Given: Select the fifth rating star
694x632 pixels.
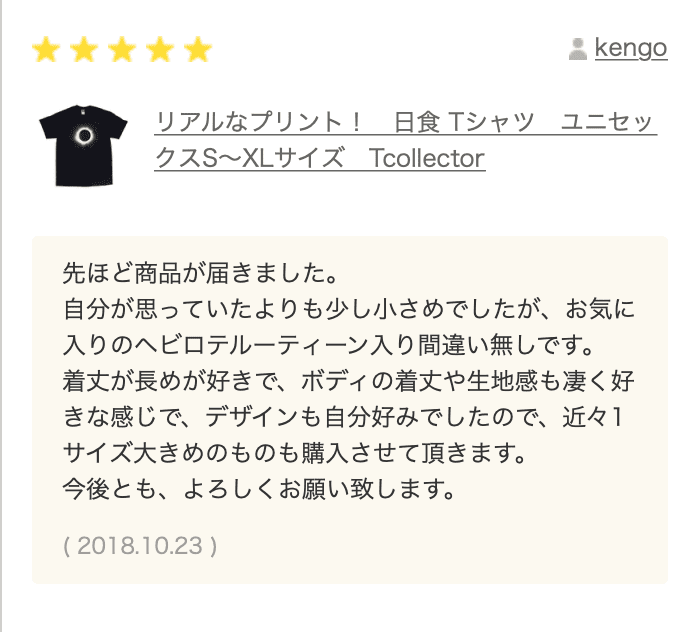Looking at the screenshot, I should [x=198, y=49].
